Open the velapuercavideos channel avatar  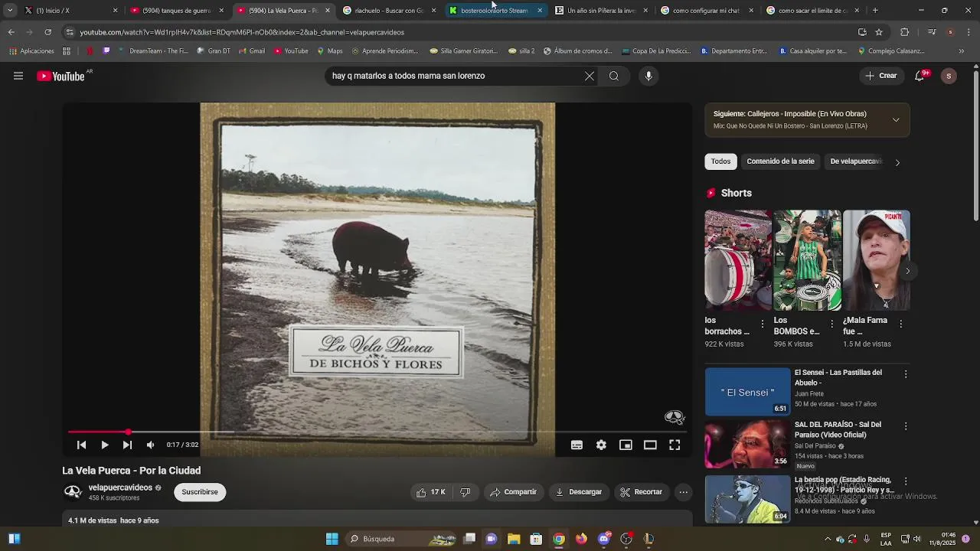[x=73, y=492]
